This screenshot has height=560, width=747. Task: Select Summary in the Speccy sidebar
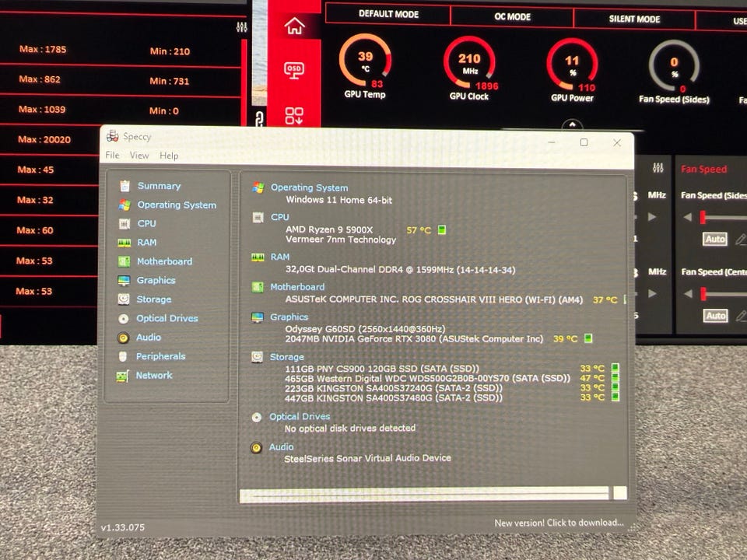point(159,186)
